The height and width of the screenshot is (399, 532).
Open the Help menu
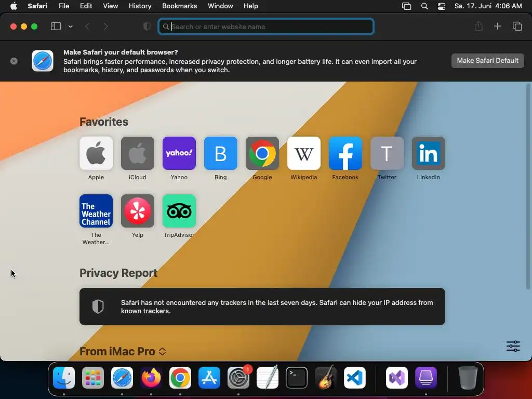pos(251,6)
